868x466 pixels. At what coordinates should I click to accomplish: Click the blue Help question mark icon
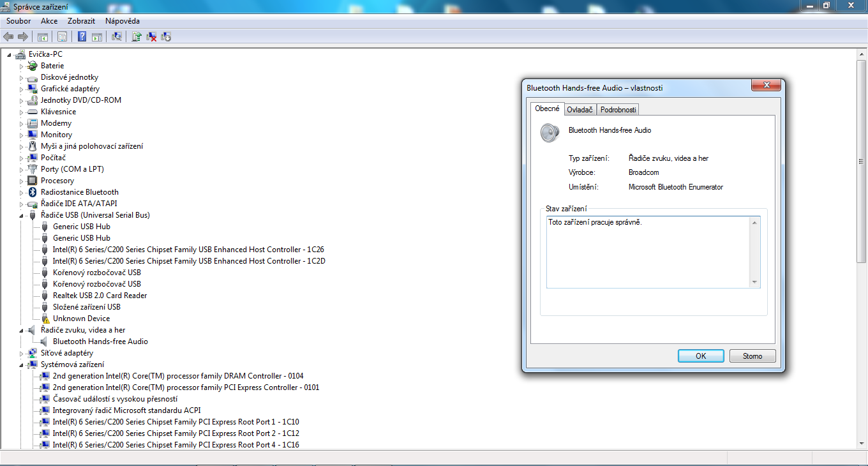coord(82,36)
